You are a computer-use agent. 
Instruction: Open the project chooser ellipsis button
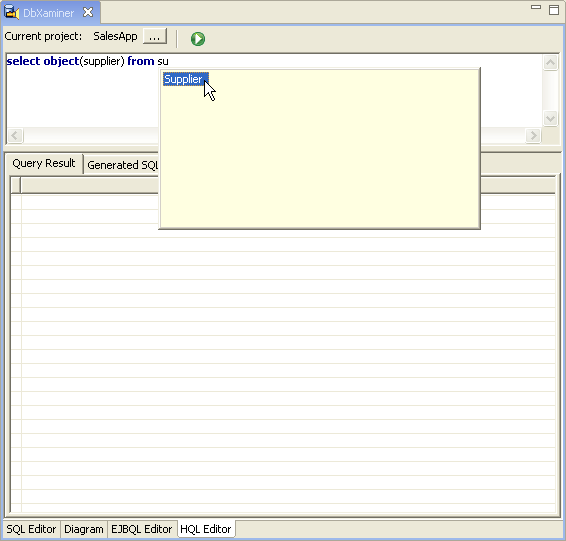point(155,36)
